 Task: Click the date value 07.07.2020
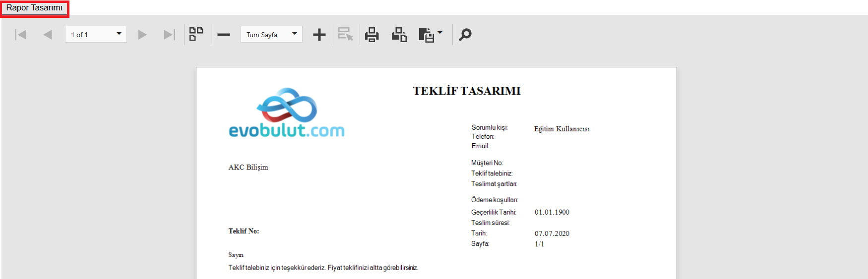coord(552,233)
